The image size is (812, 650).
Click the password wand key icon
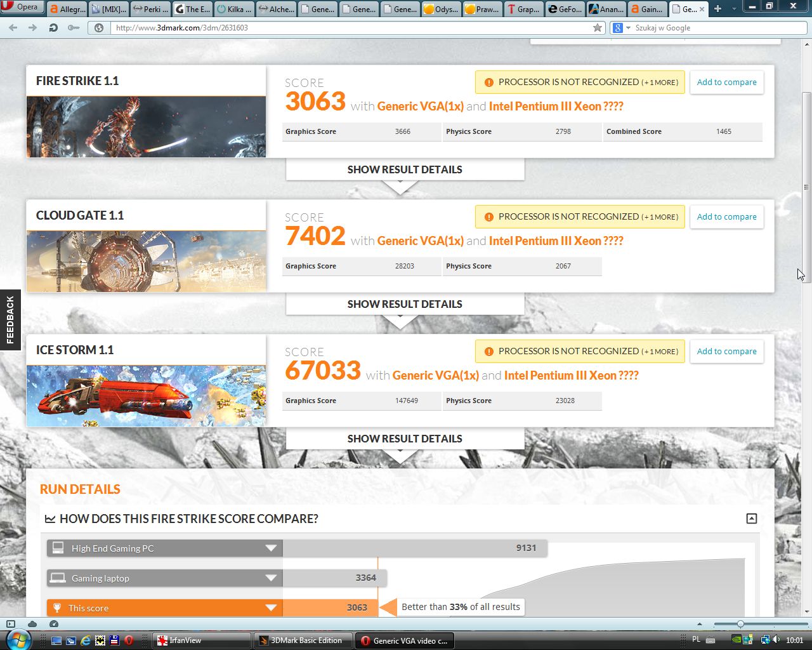coord(74,28)
